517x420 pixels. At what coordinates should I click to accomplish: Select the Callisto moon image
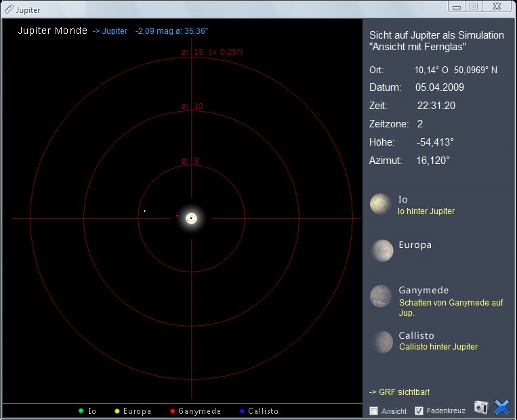[x=381, y=341]
